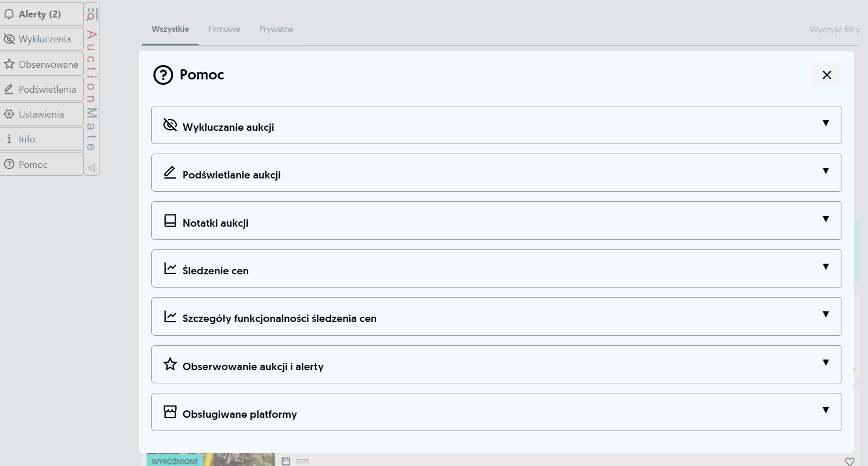The width and height of the screenshot is (868, 466).
Task: Expand Obsługiwane platformy dropdown arrow
Action: click(x=825, y=410)
